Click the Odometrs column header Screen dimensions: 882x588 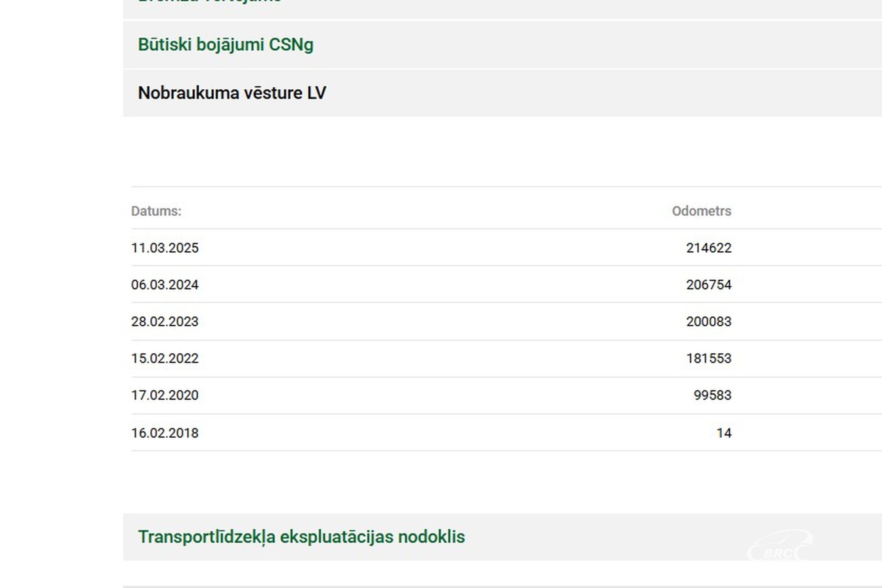[701, 211]
